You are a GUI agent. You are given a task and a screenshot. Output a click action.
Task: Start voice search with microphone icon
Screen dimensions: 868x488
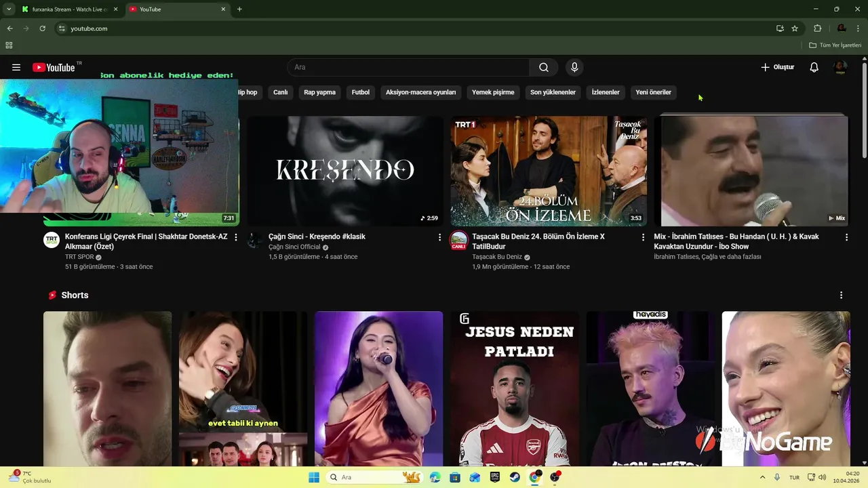click(x=574, y=67)
